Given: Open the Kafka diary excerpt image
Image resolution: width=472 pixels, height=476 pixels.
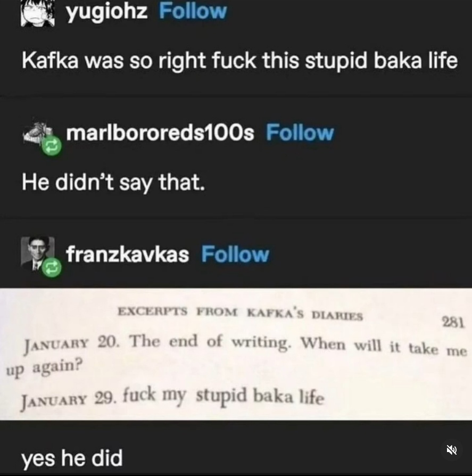Looking at the screenshot, I should tap(236, 354).
